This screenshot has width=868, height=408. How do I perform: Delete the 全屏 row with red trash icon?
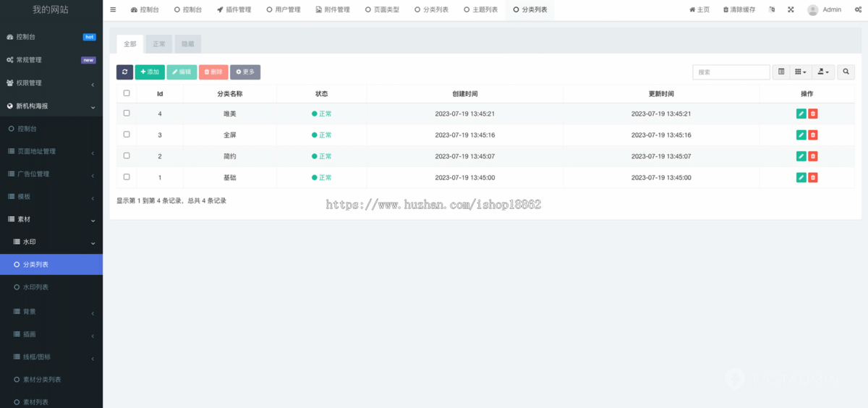click(813, 135)
